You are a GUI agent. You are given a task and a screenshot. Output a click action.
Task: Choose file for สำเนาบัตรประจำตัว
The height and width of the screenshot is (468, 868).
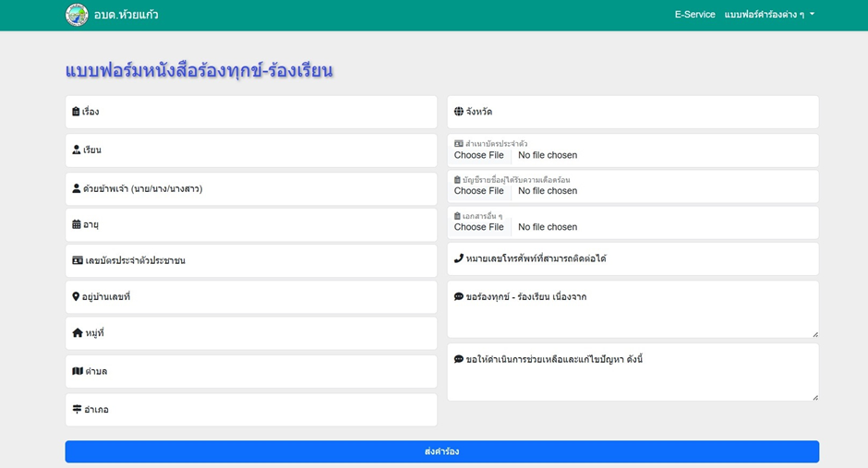coord(479,155)
